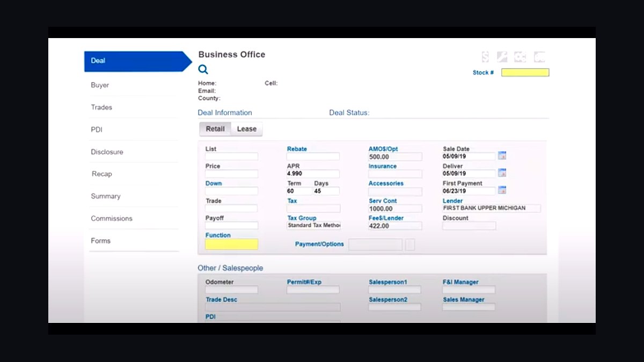Click the wrench icon above Stock #
The height and width of the screenshot is (362, 644).
click(x=502, y=57)
